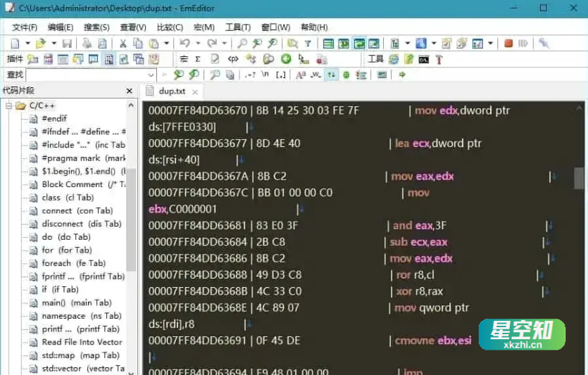This screenshot has height=375, width=588.
Task: Click the snippets panel vertical scrollbar
Action: pos(131,220)
